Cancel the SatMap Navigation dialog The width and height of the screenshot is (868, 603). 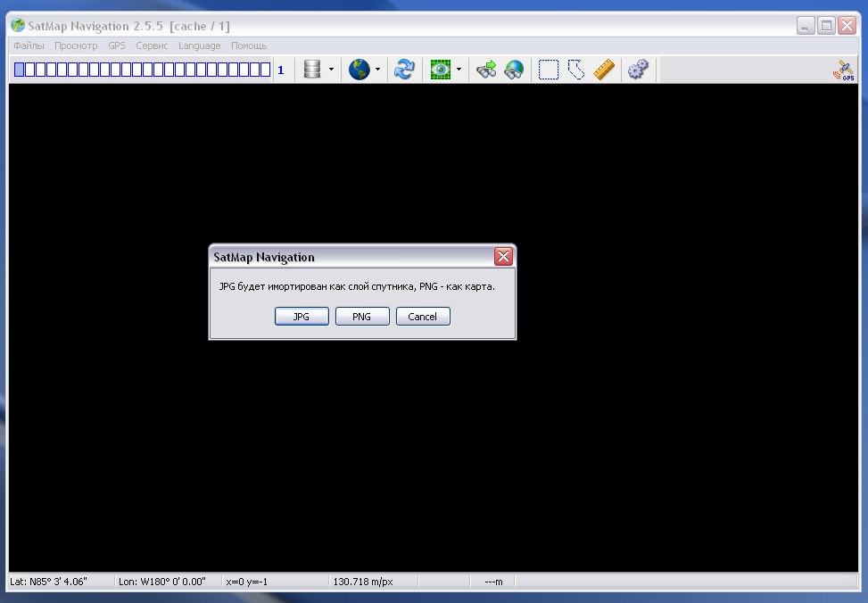423,316
